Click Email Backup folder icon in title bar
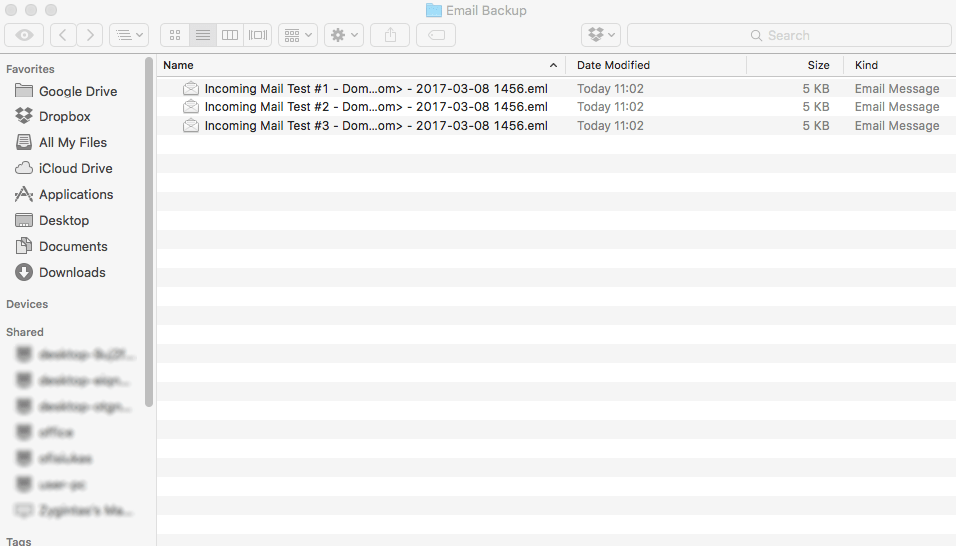The image size is (956, 546). 433,10
